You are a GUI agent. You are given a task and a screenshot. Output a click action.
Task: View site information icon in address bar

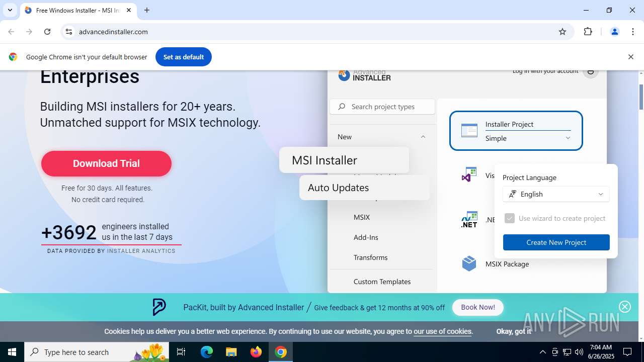pos(69,32)
